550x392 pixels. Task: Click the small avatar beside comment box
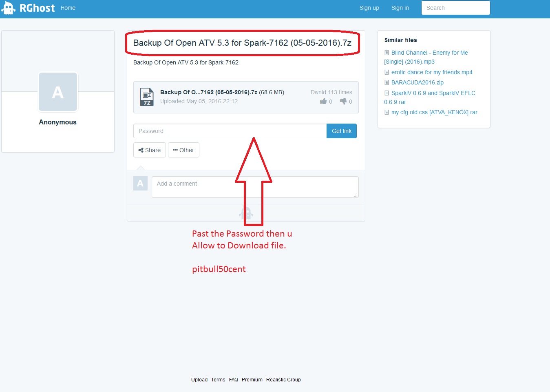tap(140, 183)
